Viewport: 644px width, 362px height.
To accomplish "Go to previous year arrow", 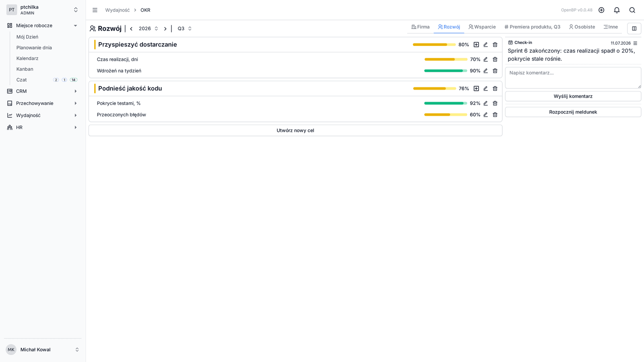I will tap(131, 29).
